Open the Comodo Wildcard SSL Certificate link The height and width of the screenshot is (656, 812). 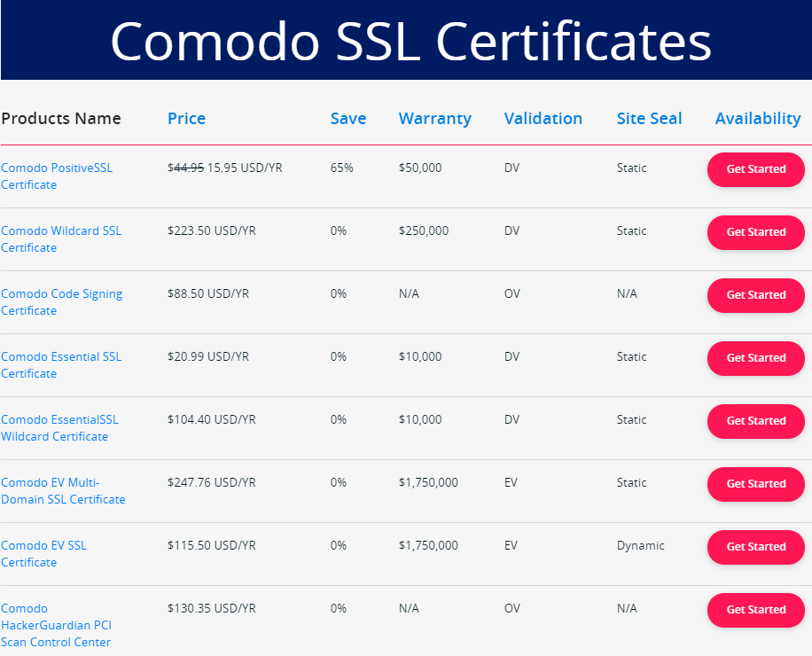click(x=61, y=239)
